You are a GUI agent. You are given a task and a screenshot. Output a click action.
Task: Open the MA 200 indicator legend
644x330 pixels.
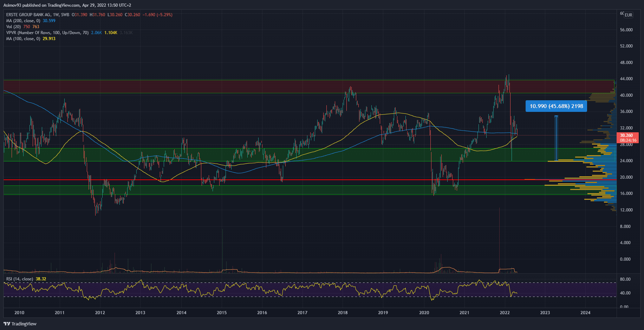23,21
